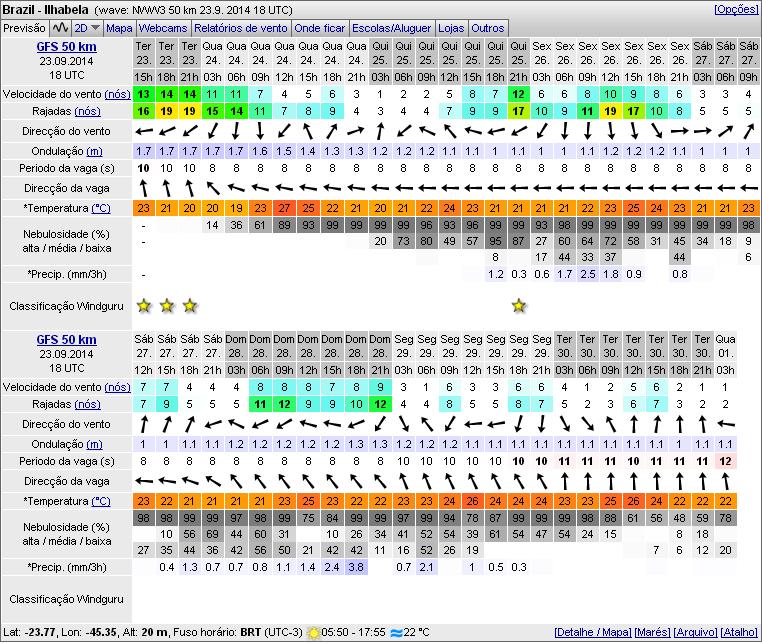Click the cloud cover cell showing 75
The width and height of the screenshot is (762, 643).
308,518
